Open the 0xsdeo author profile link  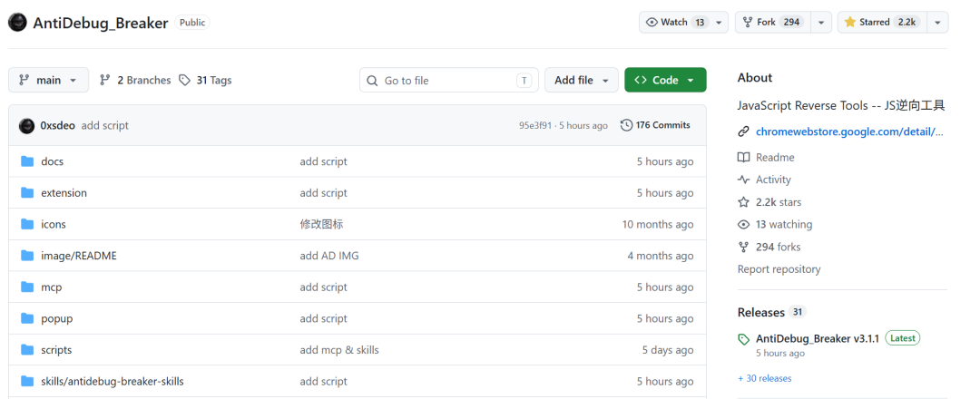57,125
